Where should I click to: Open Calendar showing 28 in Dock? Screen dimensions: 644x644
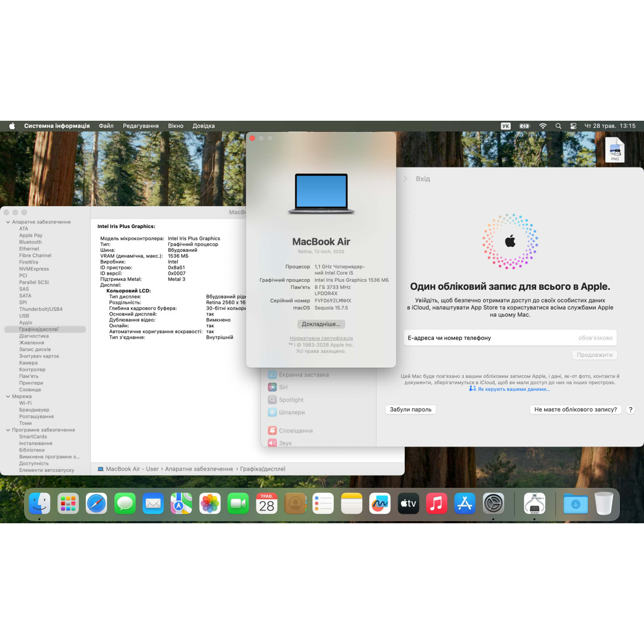(267, 503)
